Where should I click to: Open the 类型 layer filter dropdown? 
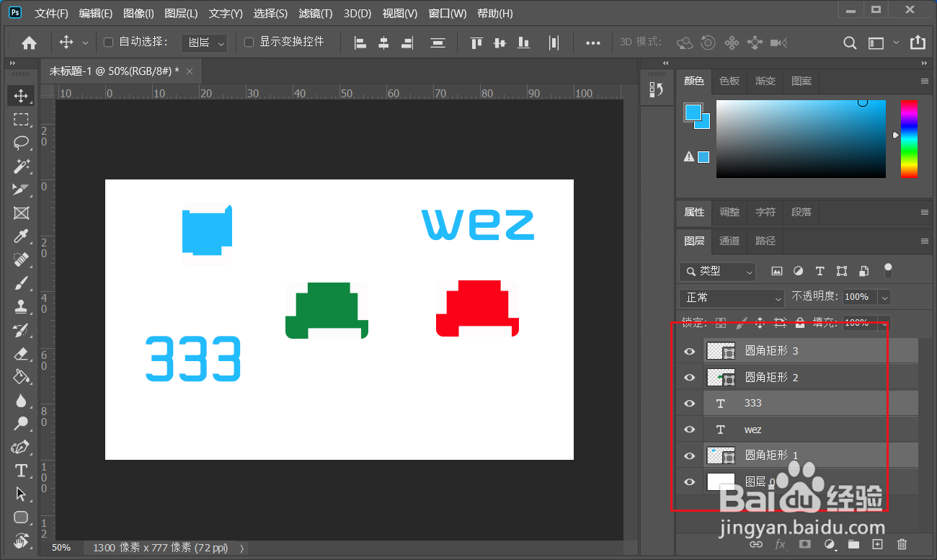tap(717, 271)
